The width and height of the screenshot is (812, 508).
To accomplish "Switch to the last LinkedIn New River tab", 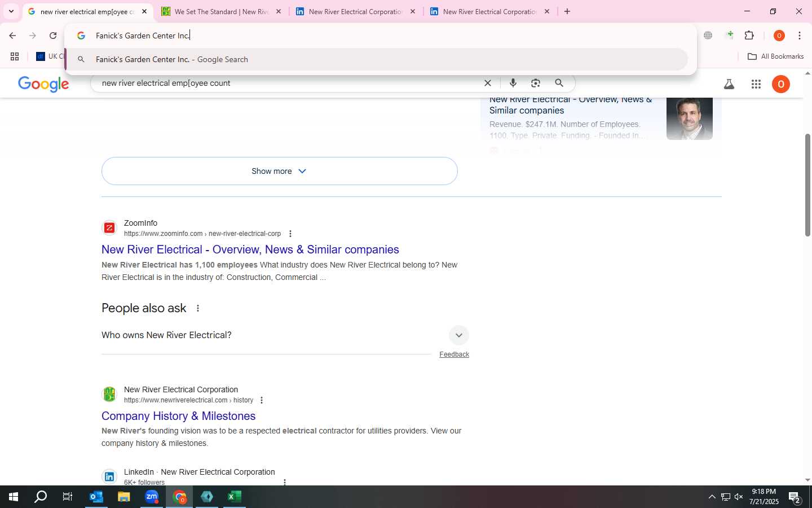I will point(489,11).
